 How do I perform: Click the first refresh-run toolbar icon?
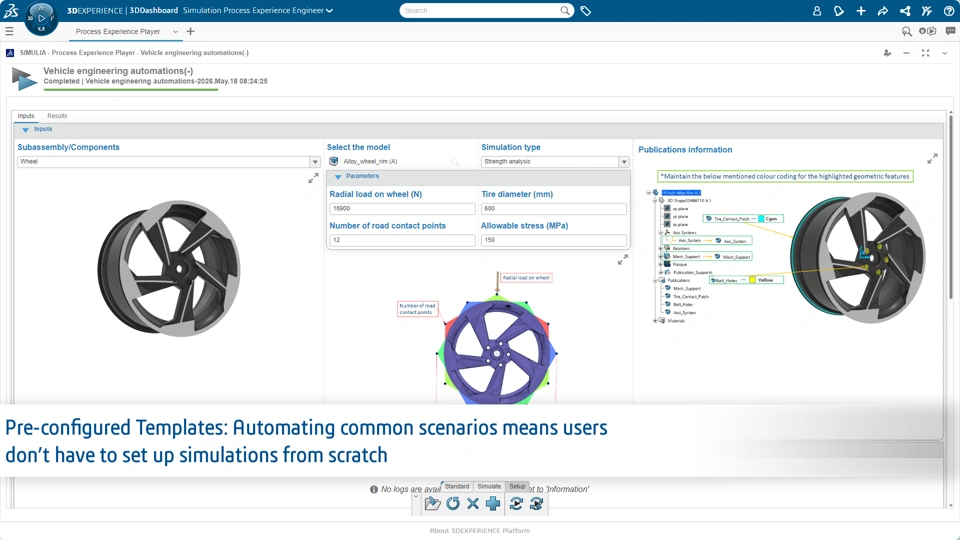pos(516,503)
